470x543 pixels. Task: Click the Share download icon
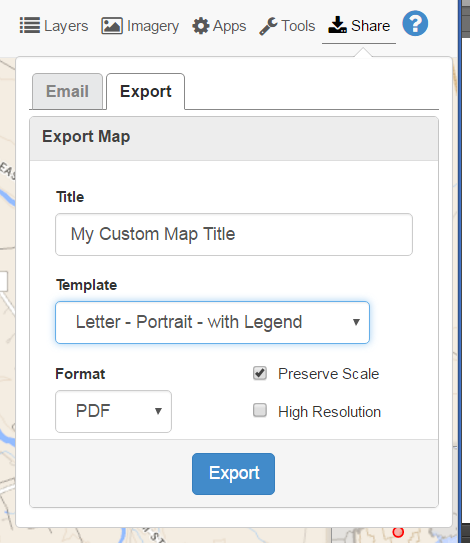pos(337,25)
